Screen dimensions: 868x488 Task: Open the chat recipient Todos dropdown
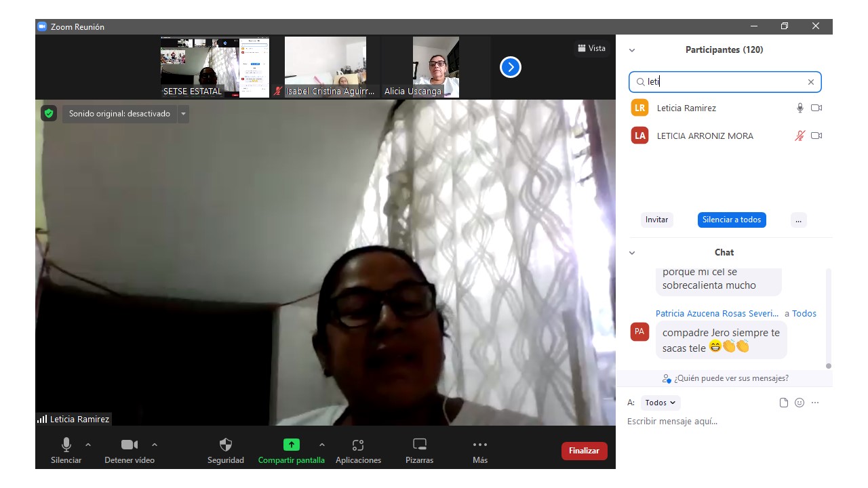pos(660,403)
